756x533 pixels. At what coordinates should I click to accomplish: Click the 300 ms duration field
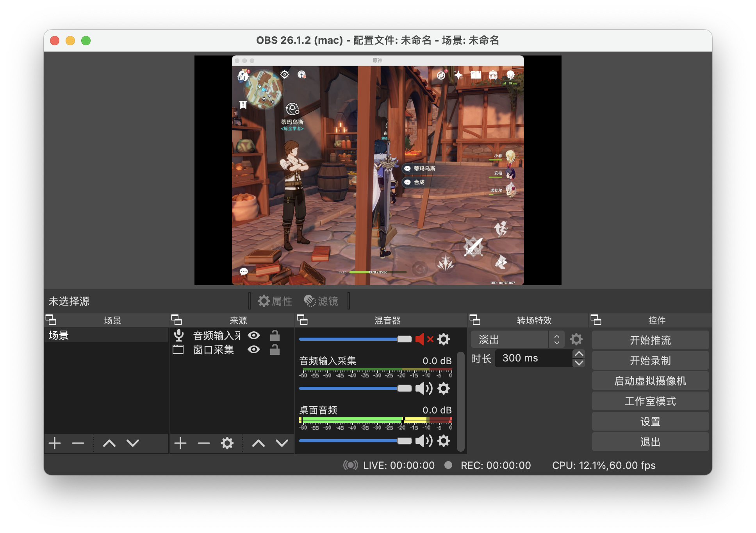pyautogui.click(x=533, y=358)
